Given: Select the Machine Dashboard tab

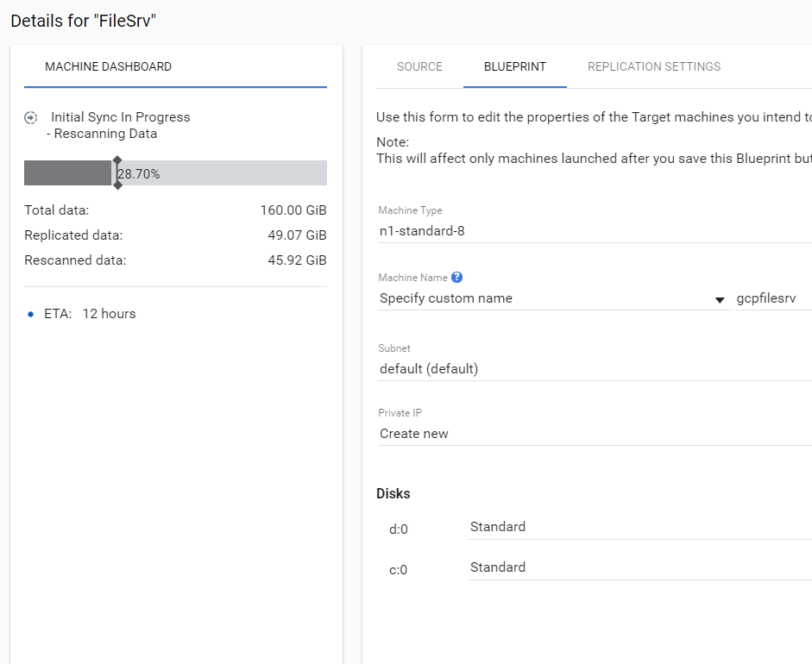Looking at the screenshot, I should tap(108, 66).
